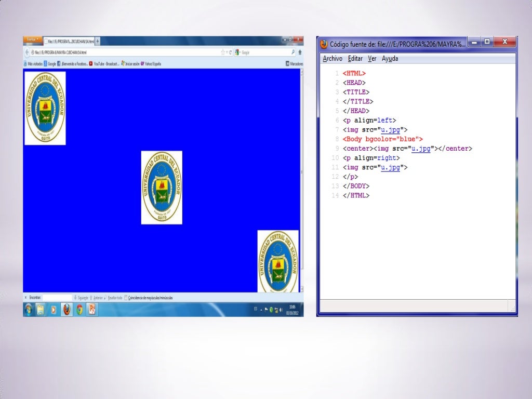Viewport: 532px width, 399px height.
Task: Open Archivo menu in source window
Action: [332, 58]
